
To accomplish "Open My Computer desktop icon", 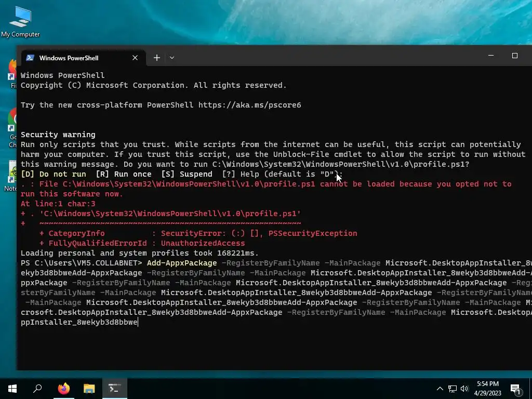I will click(x=20, y=22).
